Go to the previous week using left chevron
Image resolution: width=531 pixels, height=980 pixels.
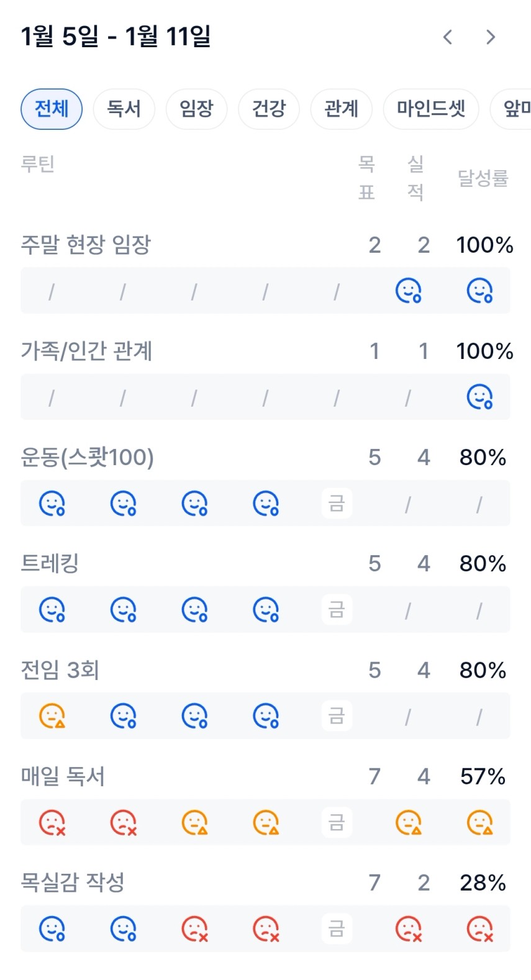tap(447, 37)
